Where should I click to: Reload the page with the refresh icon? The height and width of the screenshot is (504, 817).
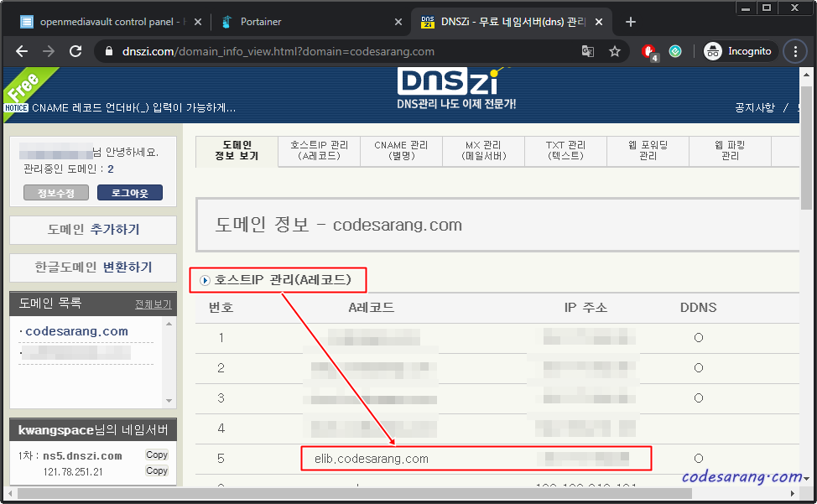pos(75,51)
